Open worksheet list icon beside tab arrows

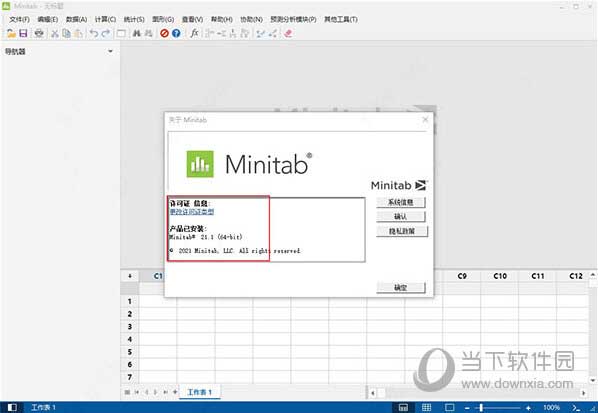click(127, 392)
